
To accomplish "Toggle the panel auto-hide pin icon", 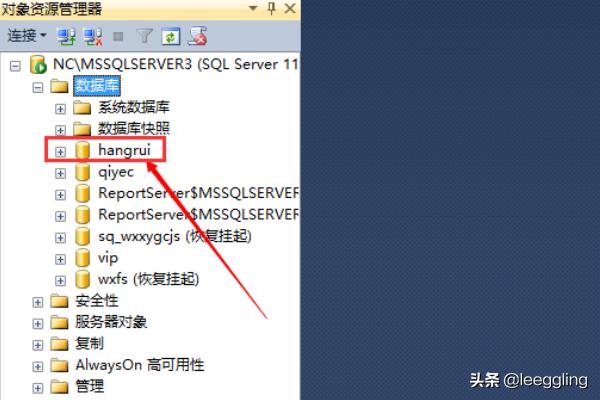I will pos(271,8).
